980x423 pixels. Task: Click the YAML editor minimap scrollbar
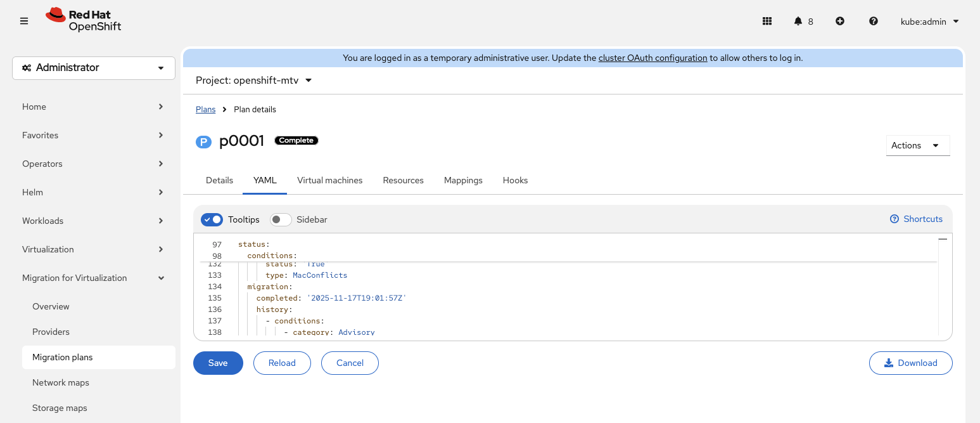coord(943,285)
